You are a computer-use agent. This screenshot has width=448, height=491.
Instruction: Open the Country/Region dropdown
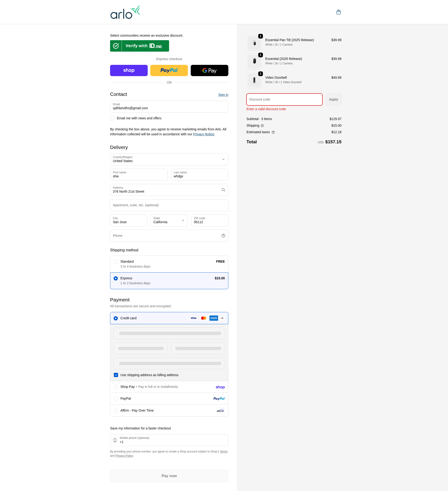tap(169, 159)
